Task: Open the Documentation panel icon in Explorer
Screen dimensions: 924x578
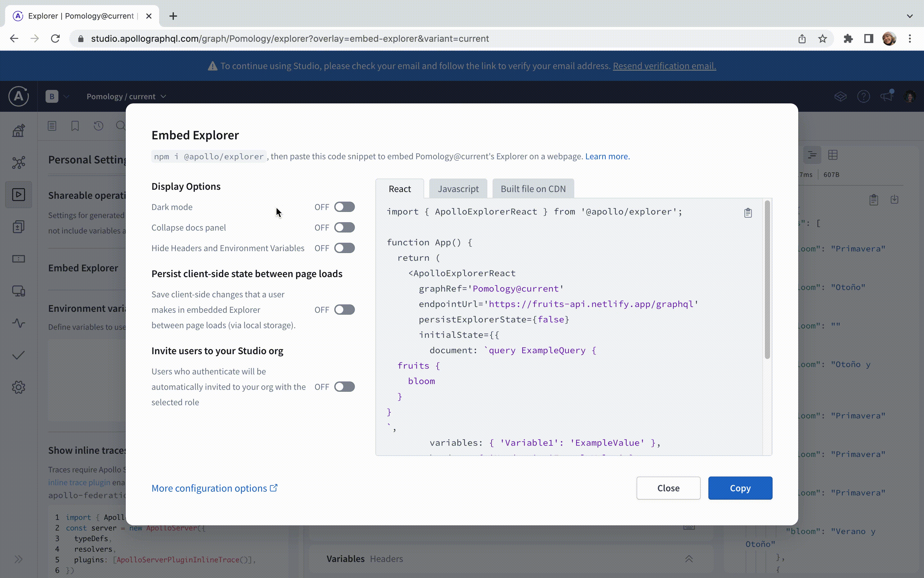Action: click(x=52, y=125)
